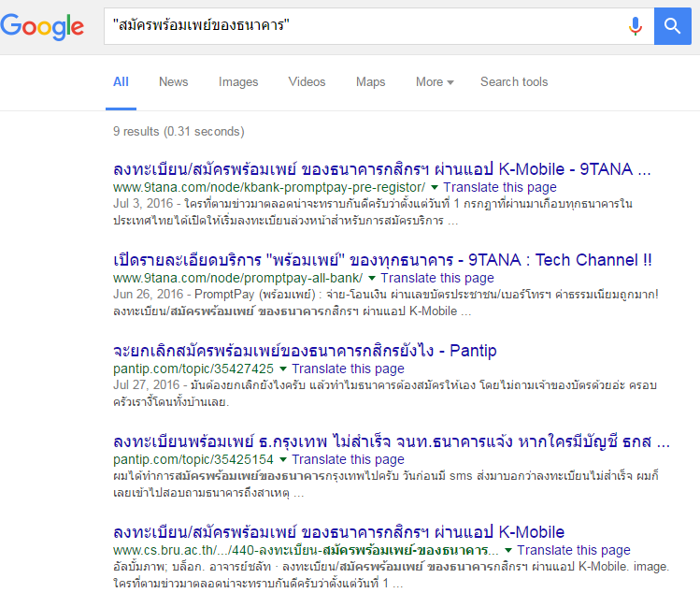Click URL text www.9tana.com/node/kbank-promptpay-pre-registor/
700x593 pixels.
269,187
